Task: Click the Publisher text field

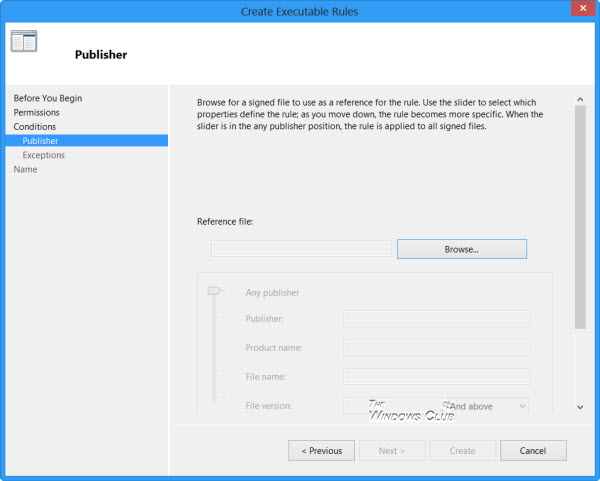Action: [x=436, y=318]
